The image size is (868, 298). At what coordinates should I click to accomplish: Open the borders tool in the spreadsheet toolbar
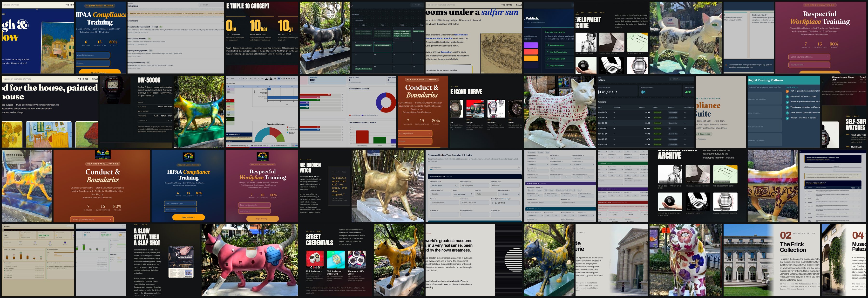tap(275, 79)
